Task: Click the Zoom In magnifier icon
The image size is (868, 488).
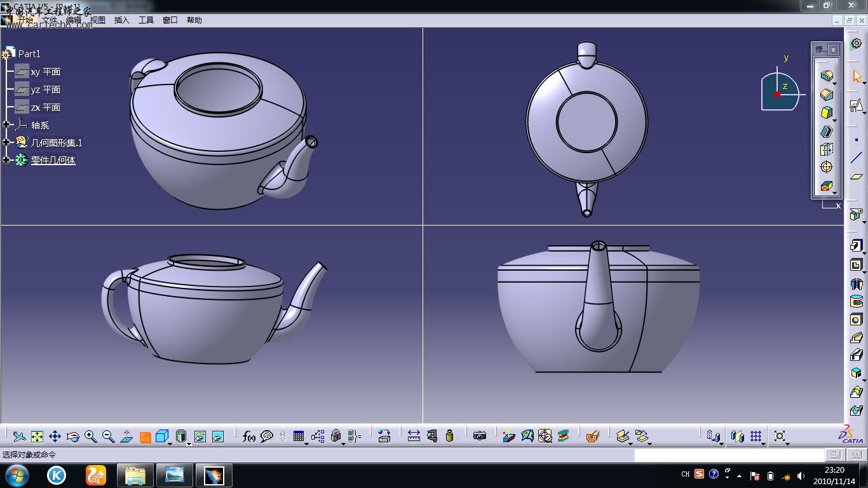Action: pos(91,436)
